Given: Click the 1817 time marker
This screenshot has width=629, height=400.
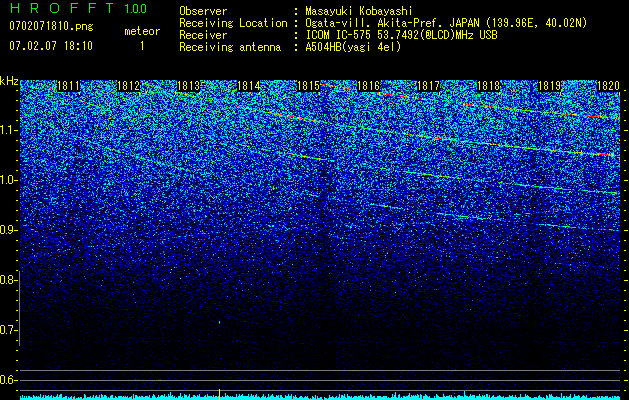Looking at the screenshot, I should pyautogui.click(x=428, y=86).
